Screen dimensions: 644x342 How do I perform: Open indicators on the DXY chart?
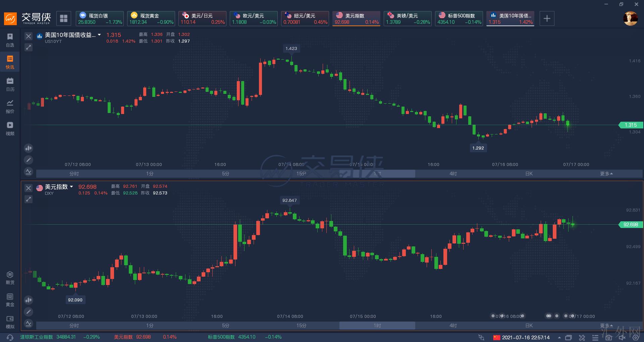pyautogui.click(x=29, y=324)
